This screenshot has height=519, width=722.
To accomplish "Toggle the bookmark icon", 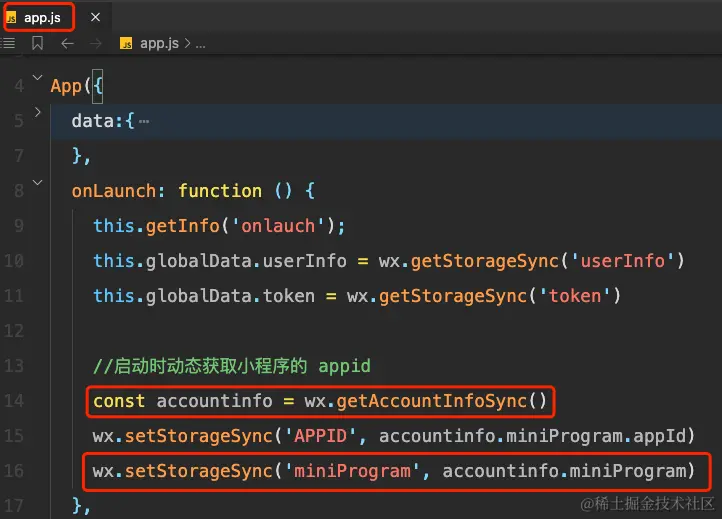I will pyautogui.click(x=38, y=44).
